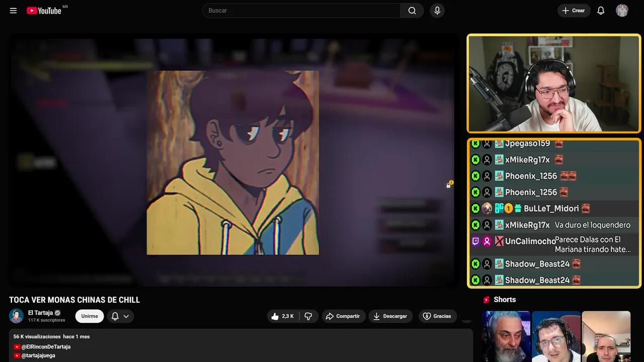Viewport: 644px width, 362px height.
Task: Click the magnifier search button
Action: point(412,11)
